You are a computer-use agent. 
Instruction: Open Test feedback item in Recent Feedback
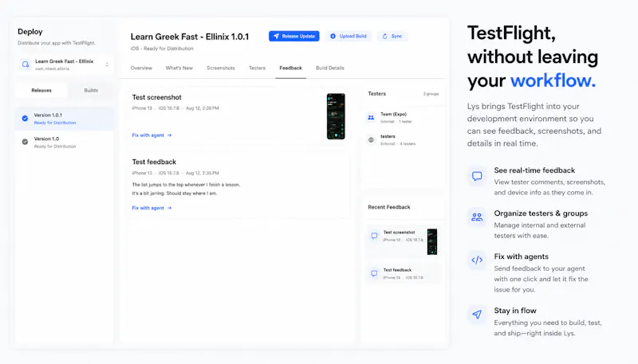tap(403, 273)
